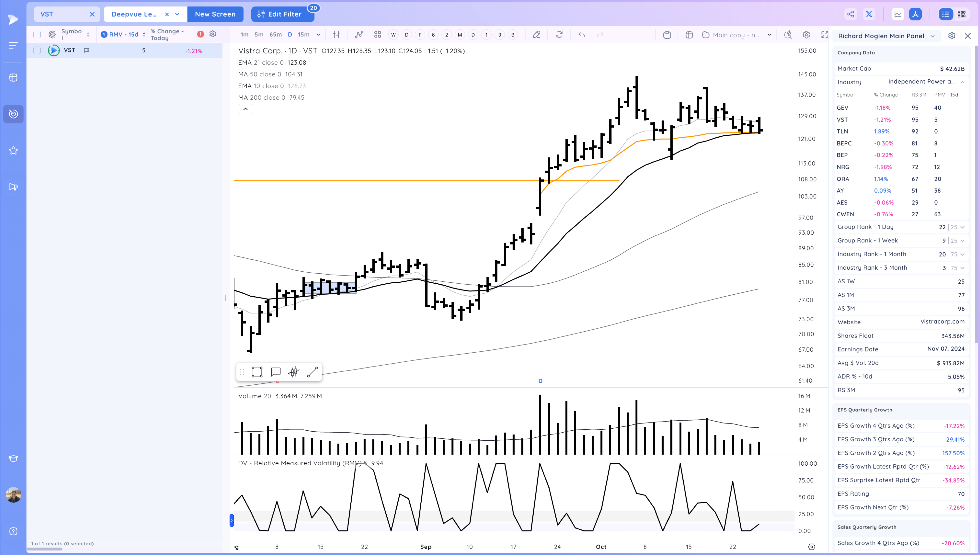
Task: Expand the Richard Moglen Main Panel dropdown
Action: tap(932, 36)
